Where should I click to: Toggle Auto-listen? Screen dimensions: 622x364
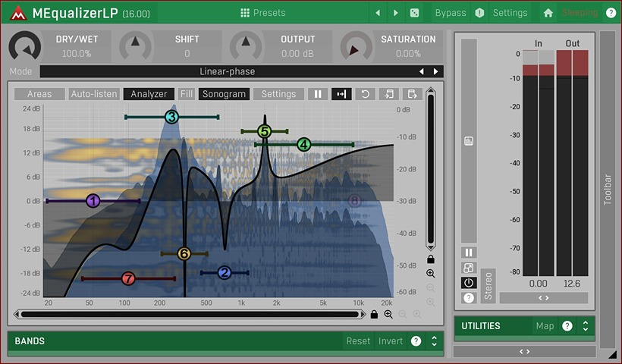(94, 94)
